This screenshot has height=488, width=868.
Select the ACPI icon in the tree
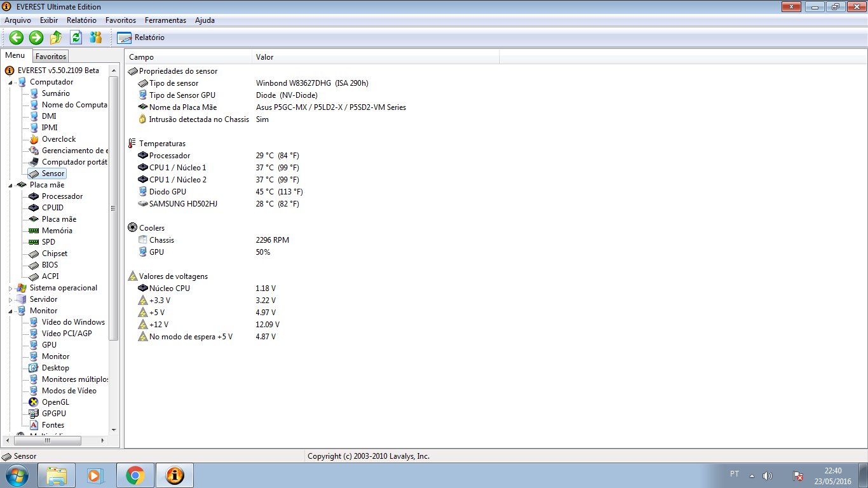[x=34, y=276]
